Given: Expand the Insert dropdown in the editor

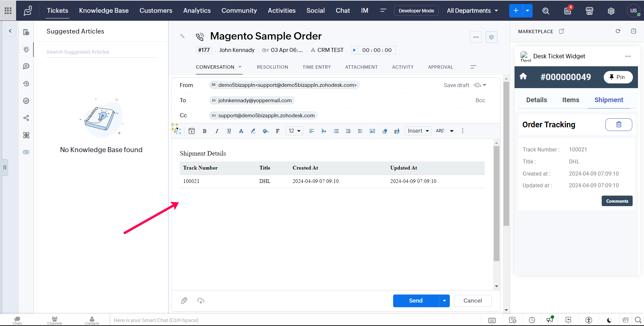Looking at the screenshot, I should click(x=418, y=131).
